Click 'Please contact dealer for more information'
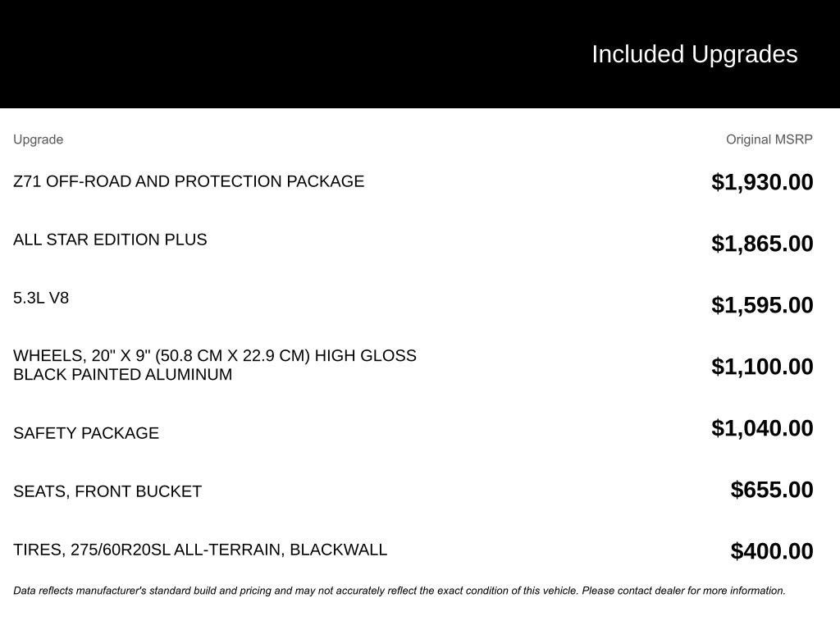 tap(683, 591)
